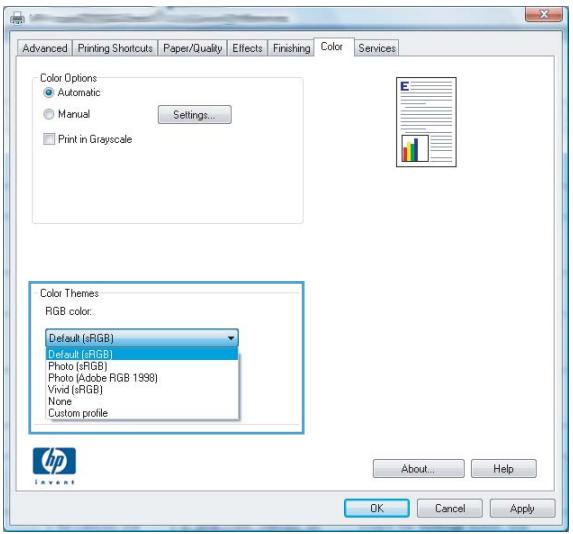Screen dimensions: 573x534
Task: Open Help for this dialog
Action: pos(504,469)
